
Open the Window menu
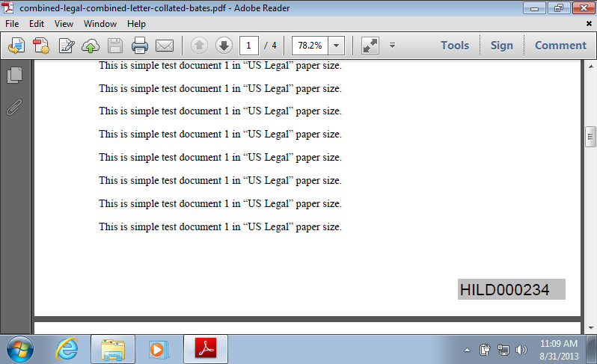coord(100,24)
